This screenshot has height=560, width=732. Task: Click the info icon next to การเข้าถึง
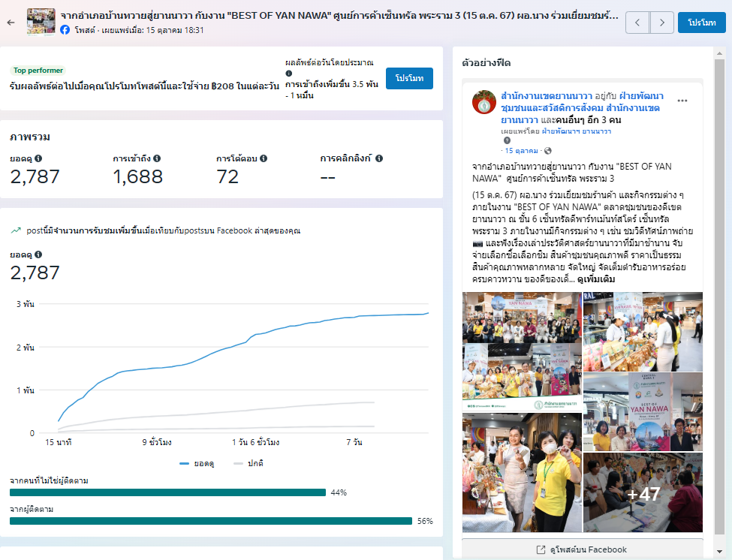(157, 159)
